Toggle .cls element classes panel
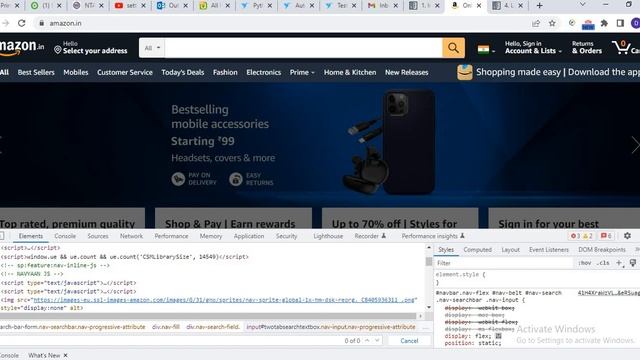Image resolution: width=640 pixels, height=360 pixels. [603, 263]
